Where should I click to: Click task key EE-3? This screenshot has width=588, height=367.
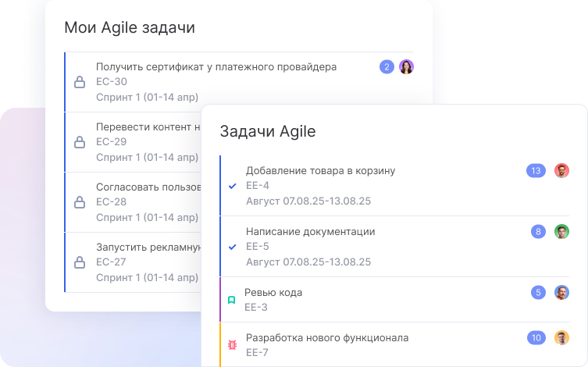256,308
